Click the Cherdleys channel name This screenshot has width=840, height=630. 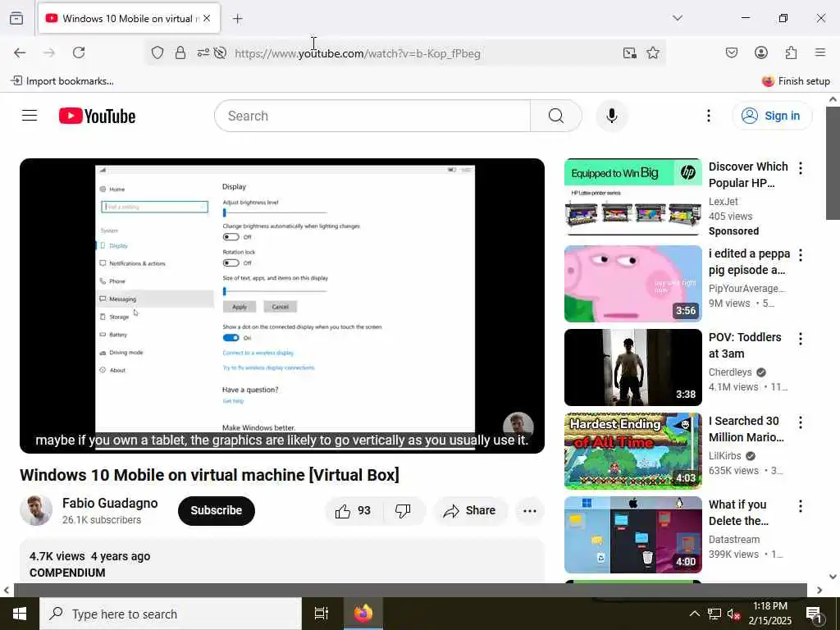pos(730,372)
